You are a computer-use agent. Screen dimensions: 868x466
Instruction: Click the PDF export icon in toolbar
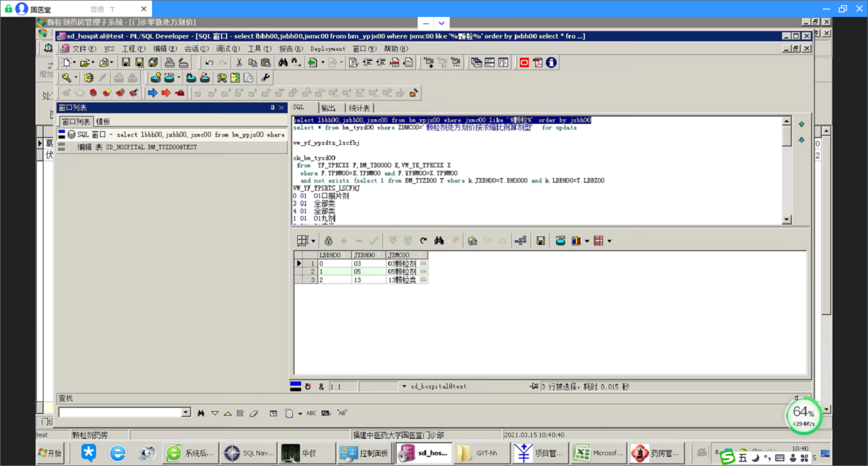point(538,62)
